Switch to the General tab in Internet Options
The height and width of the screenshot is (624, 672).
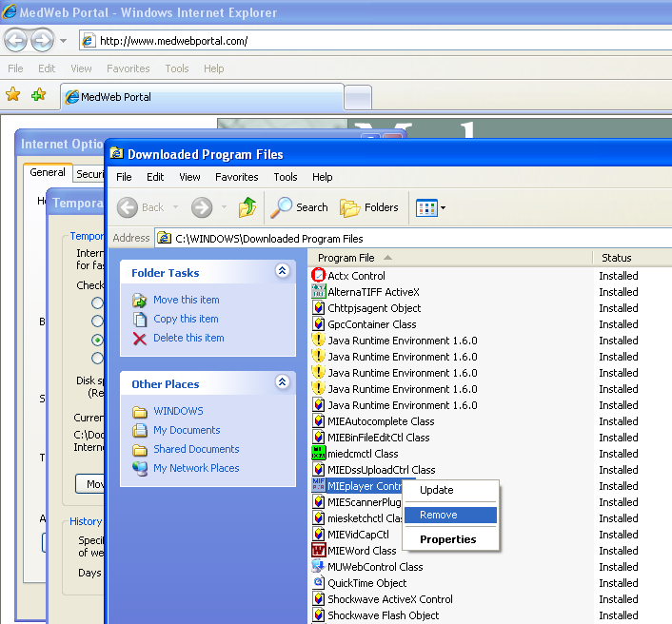click(48, 173)
